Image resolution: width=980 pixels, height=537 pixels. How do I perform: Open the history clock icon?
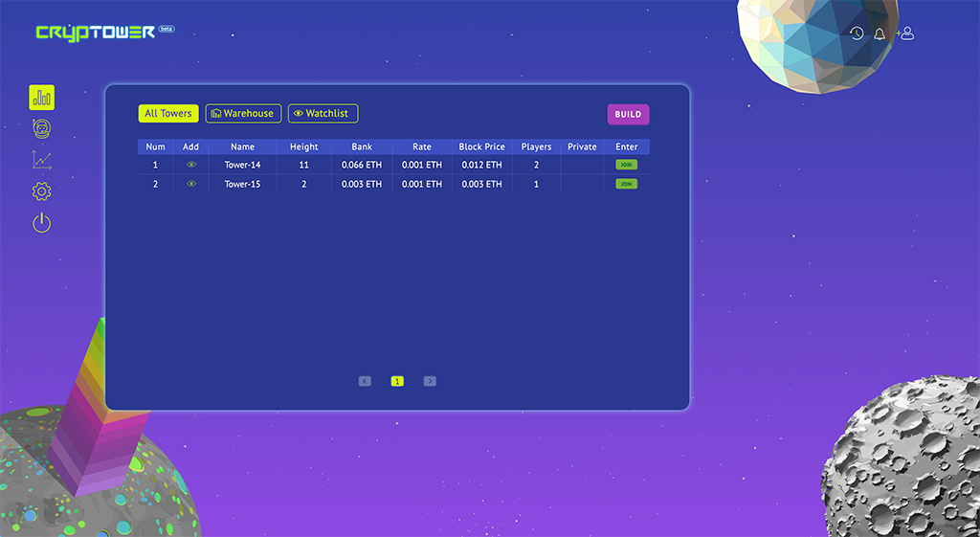pyautogui.click(x=857, y=34)
